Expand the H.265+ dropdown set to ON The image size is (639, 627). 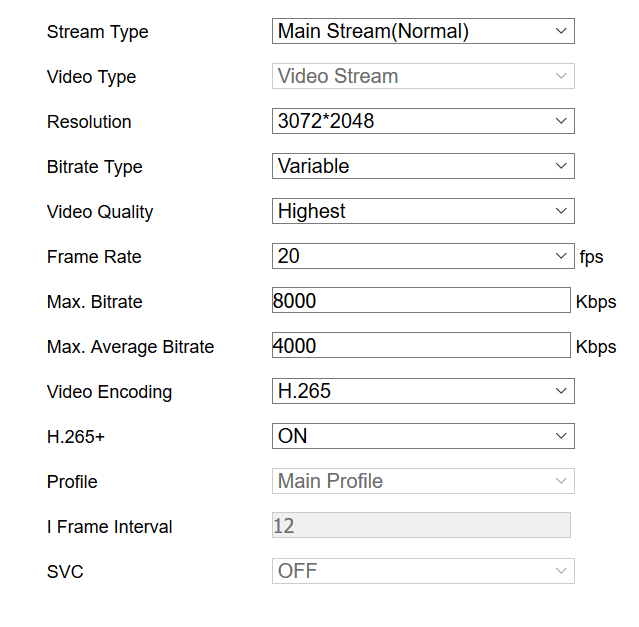point(423,436)
